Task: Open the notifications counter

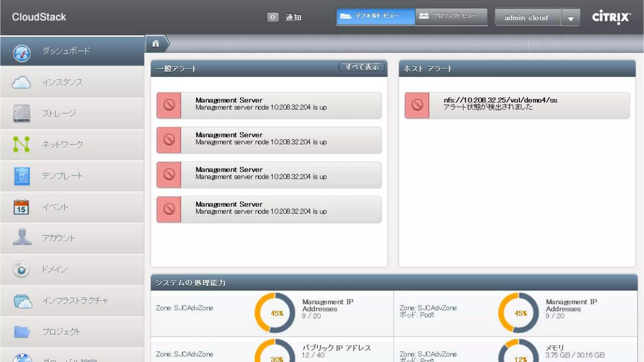Action: click(x=273, y=17)
